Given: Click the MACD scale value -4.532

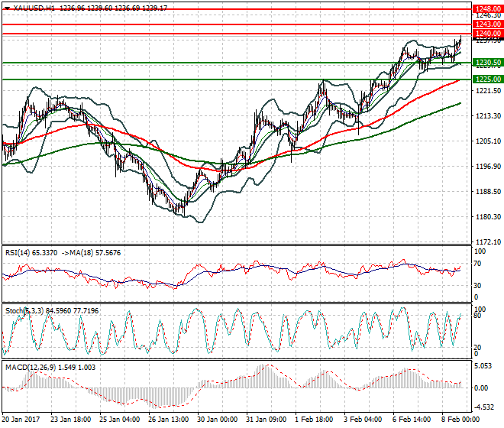Looking at the screenshot, I should 484,407.
